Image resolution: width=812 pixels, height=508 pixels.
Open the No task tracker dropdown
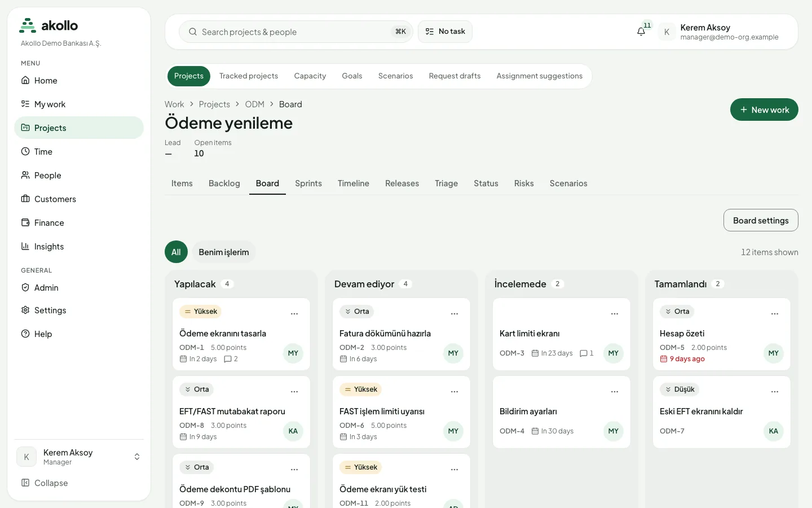[x=445, y=32]
